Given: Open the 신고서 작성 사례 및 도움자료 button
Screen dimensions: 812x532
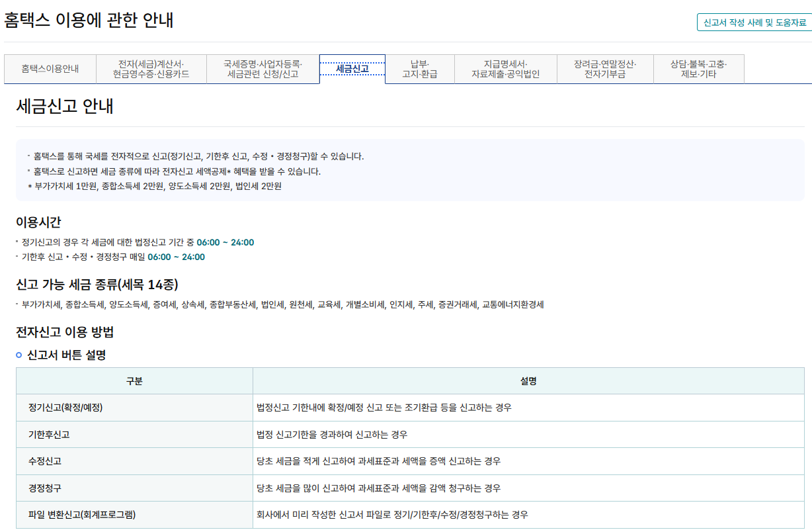Looking at the screenshot, I should 754,22.
